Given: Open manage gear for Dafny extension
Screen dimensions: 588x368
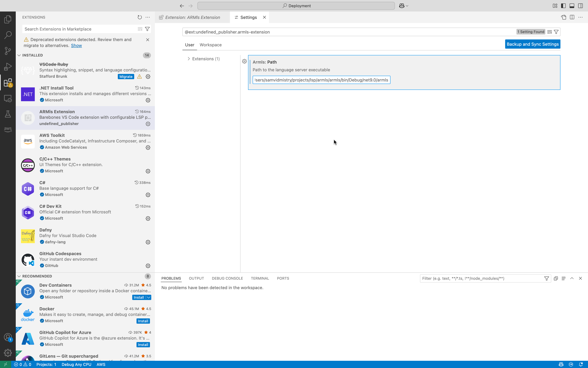Looking at the screenshot, I should tap(148, 242).
